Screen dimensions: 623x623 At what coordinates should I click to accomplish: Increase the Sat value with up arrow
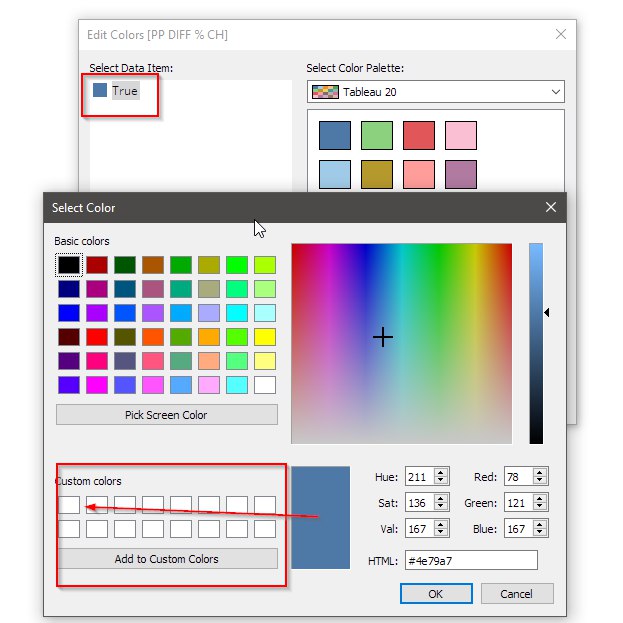441,499
